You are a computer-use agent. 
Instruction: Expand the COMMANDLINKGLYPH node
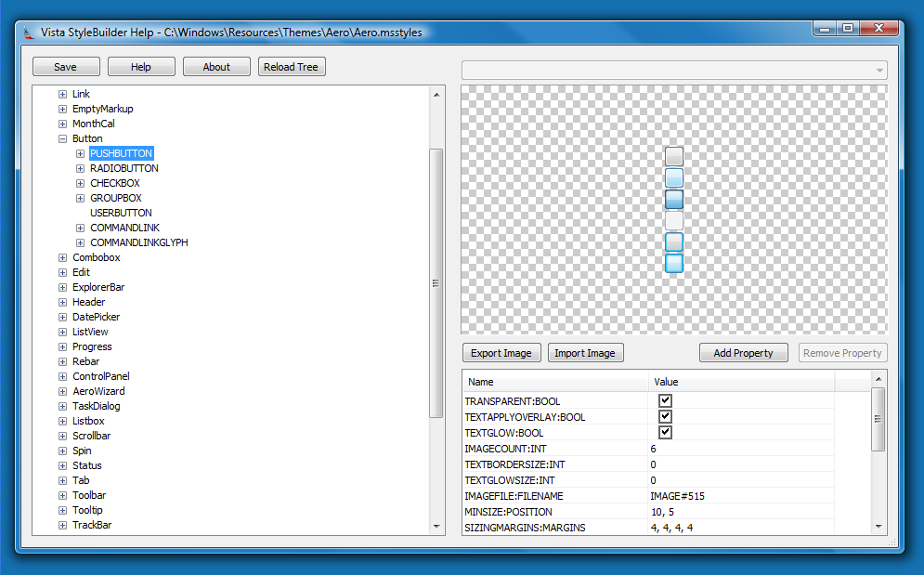click(x=80, y=243)
